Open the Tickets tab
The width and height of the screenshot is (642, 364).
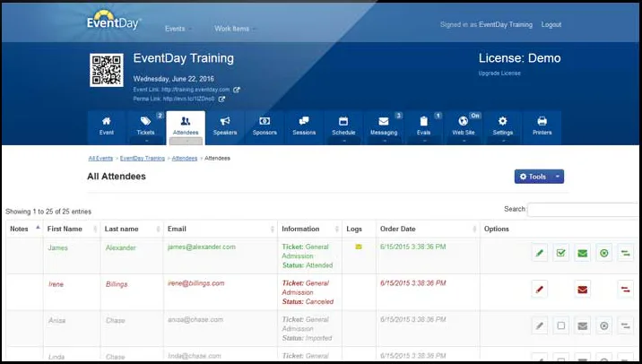click(146, 127)
